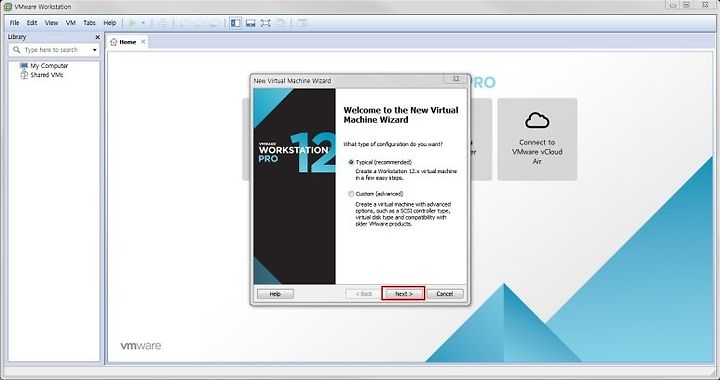Select Shared VMs in Library tree

(x=47, y=75)
